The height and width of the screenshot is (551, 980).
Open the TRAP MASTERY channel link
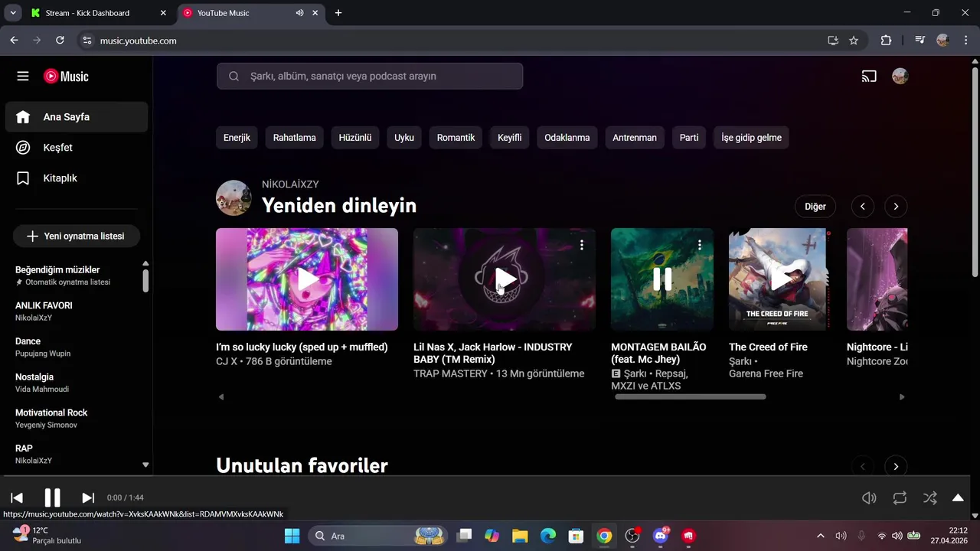[450, 373]
